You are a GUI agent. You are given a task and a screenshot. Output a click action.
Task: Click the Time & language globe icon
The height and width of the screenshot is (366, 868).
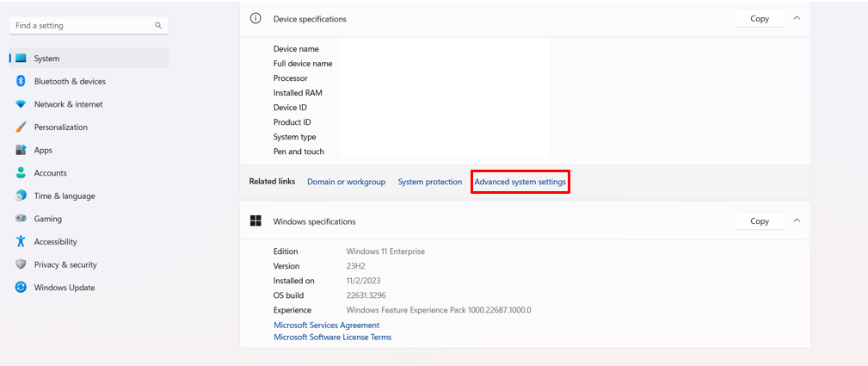click(21, 195)
